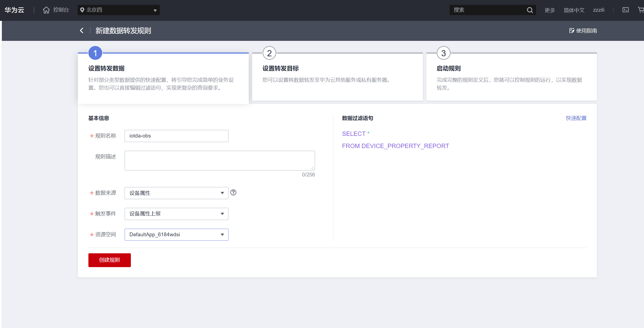
Task: Click into the 规则描述 text area
Action: click(220, 160)
